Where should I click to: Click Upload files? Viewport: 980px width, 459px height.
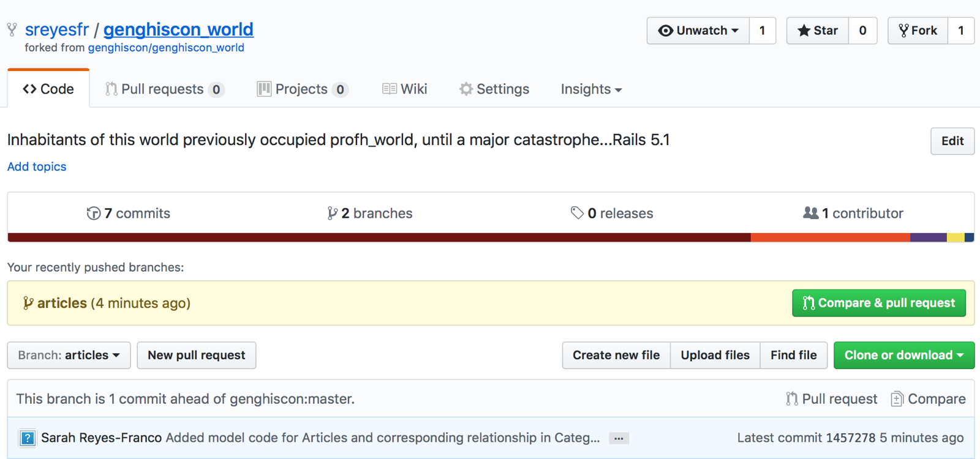(x=715, y=355)
